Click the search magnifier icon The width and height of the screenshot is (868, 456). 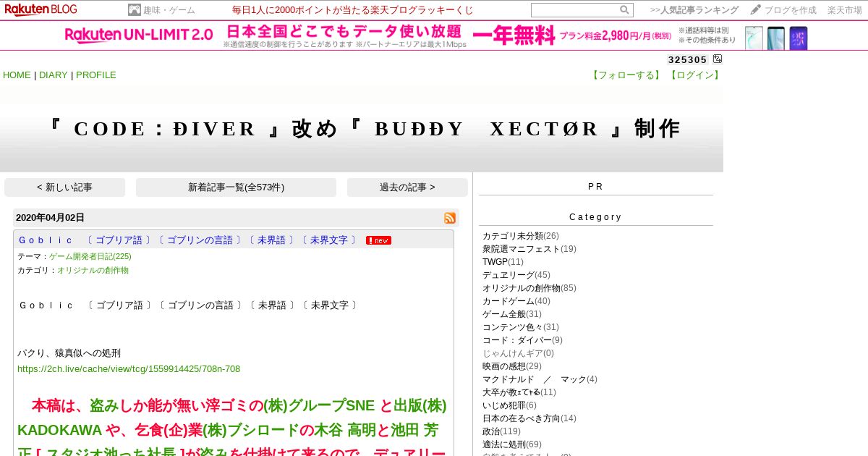(x=624, y=10)
